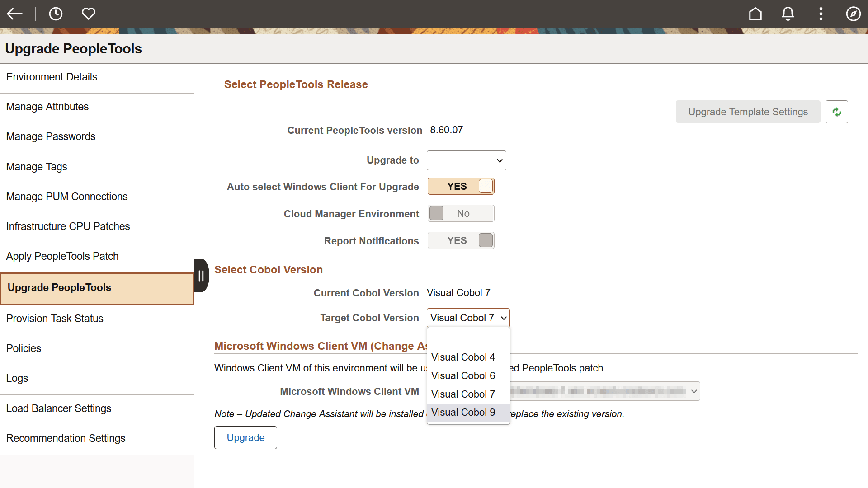The width and height of the screenshot is (868, 488).
Task: Open the Upgrade to version dropdown
Action: [x=466, y=160]
